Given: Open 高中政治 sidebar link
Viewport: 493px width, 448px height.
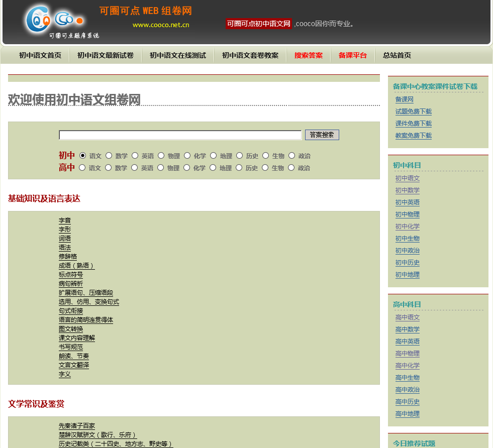Looking at the screenshot, I should click(408, 390).
